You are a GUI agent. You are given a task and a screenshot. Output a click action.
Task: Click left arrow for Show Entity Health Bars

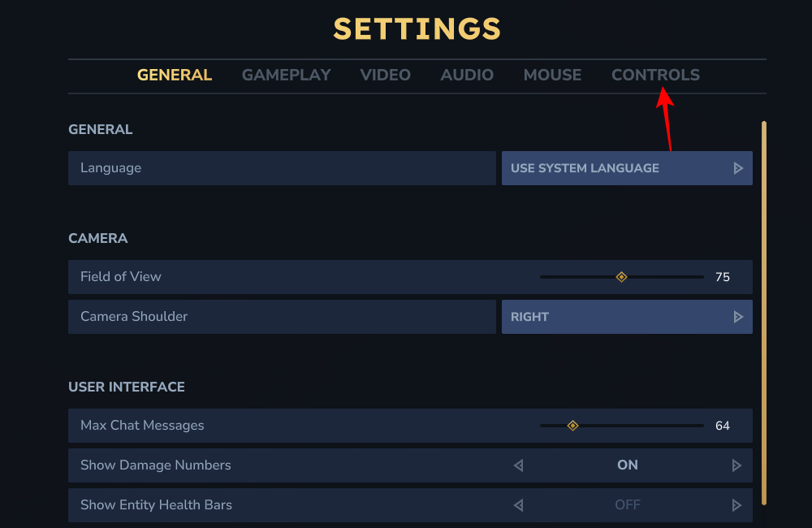click(x=519, y=505)
